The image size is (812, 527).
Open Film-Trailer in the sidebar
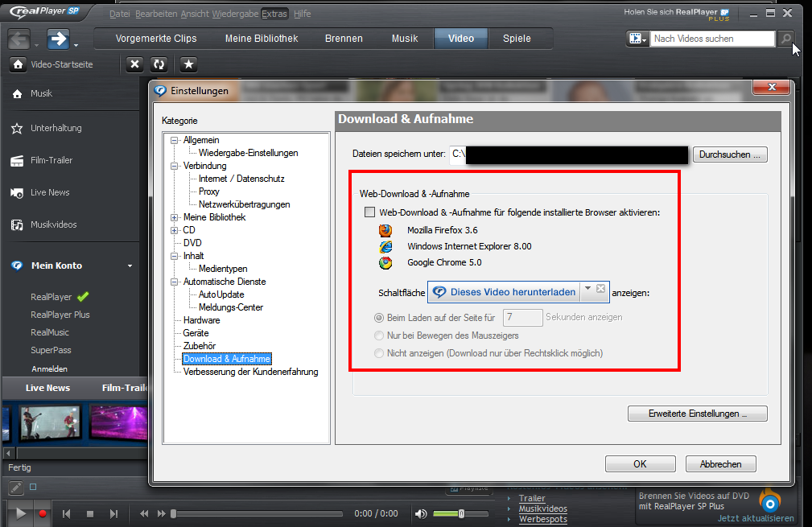pyautogui.click(x=52, y=160)
